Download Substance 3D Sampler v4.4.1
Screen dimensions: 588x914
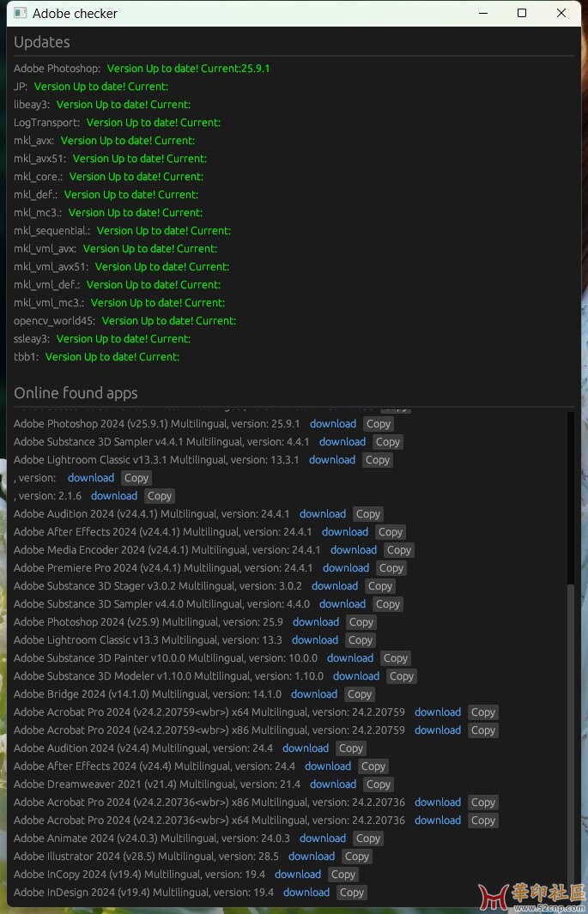click(x=342, y=442)
